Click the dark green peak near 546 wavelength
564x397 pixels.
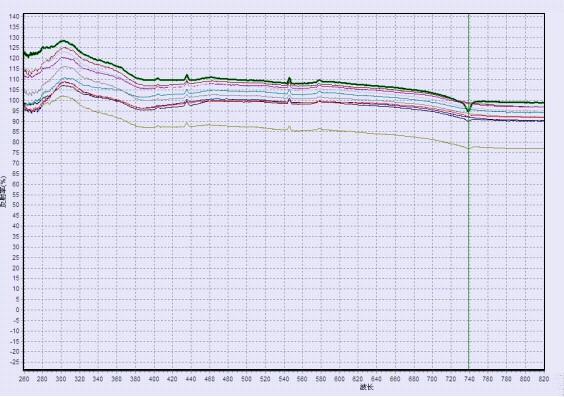[x=289, y=79]
